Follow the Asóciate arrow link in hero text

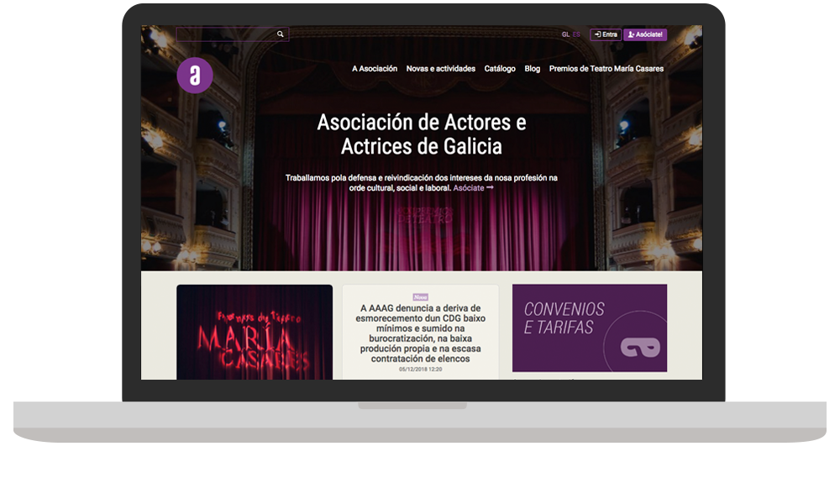(x=473, y=188)
